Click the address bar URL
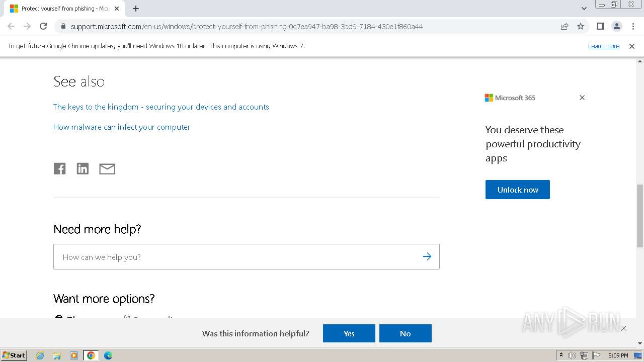Image resolution: width=644 pixels, height=362 pixels. (x=247, y=26)
